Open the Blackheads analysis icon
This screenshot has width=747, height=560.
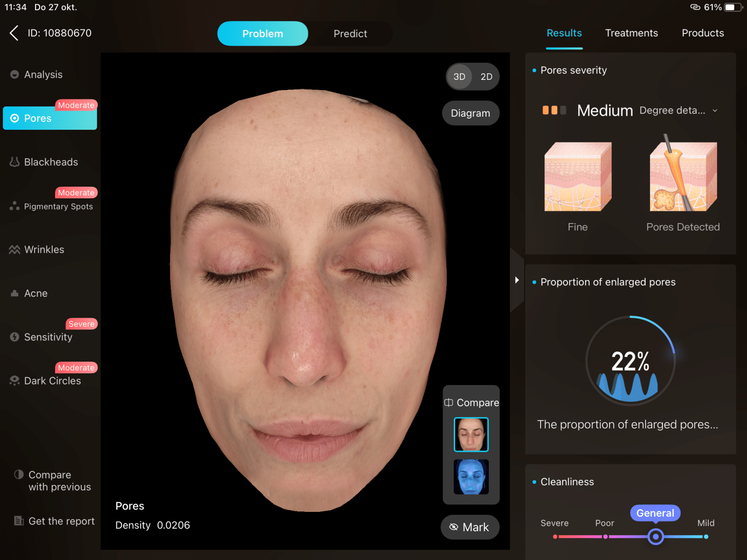click(14, 162)
